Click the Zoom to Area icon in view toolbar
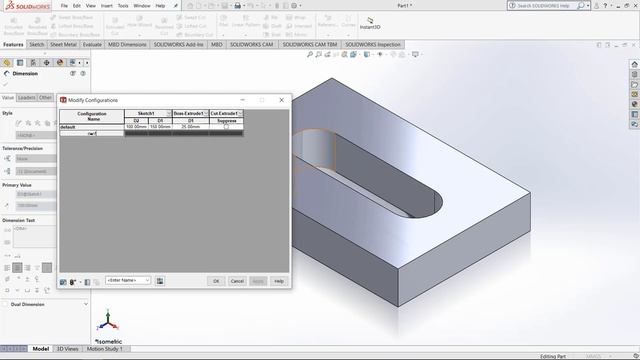 click(x=318, y=54)
